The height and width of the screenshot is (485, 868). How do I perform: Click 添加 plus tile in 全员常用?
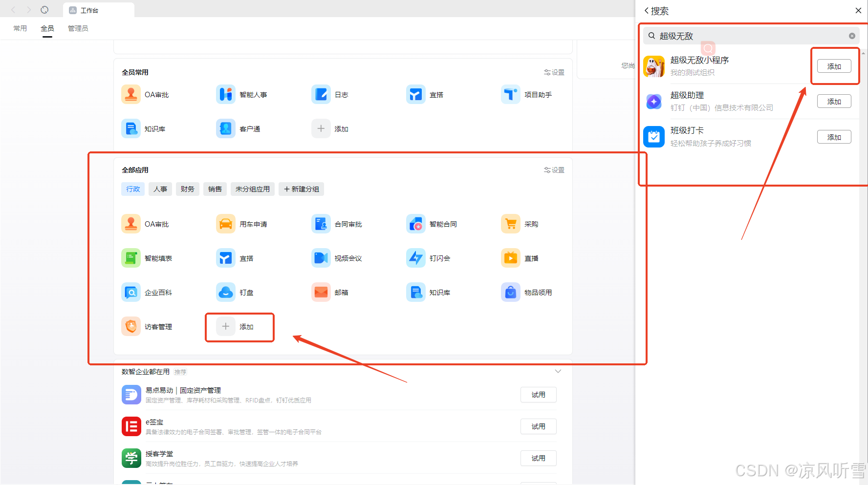[x=321, y=128]
